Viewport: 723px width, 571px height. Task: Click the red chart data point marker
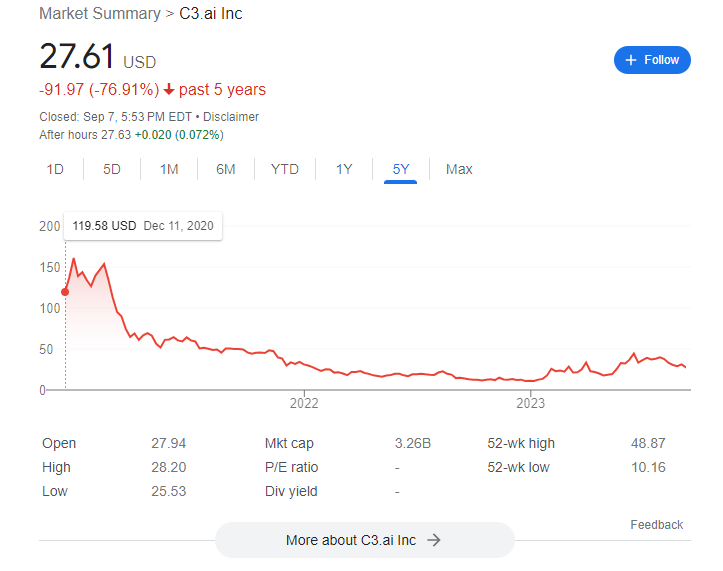tap(65, 292)
